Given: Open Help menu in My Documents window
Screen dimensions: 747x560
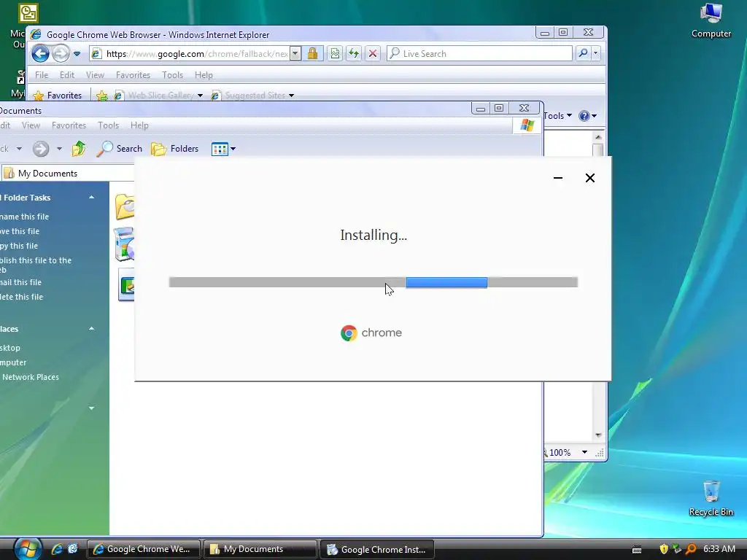Looking at the screenshot, I should [x=139, y=125].
